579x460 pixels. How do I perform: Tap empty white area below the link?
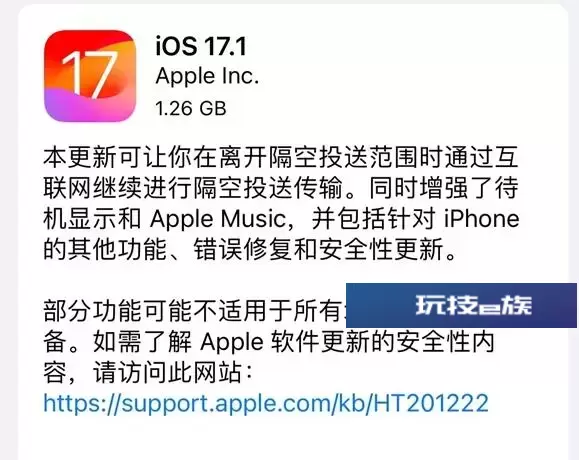pos(290,439)
